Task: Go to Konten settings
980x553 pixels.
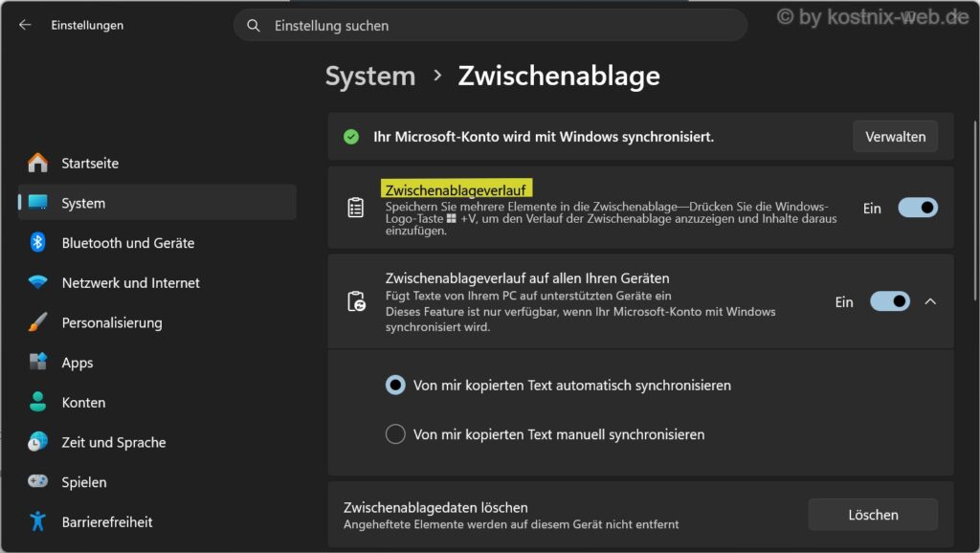Action: [157, 402]
